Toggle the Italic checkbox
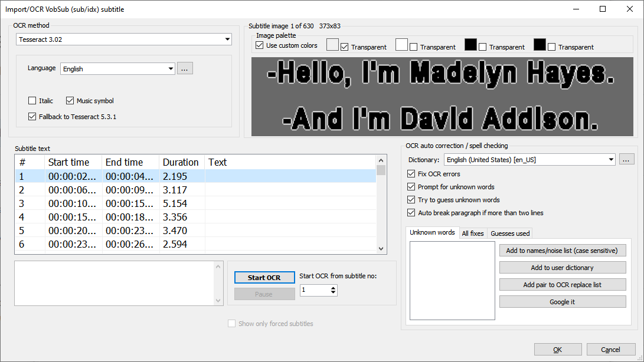This screenshot has width=644, height=362. point(32,100)
